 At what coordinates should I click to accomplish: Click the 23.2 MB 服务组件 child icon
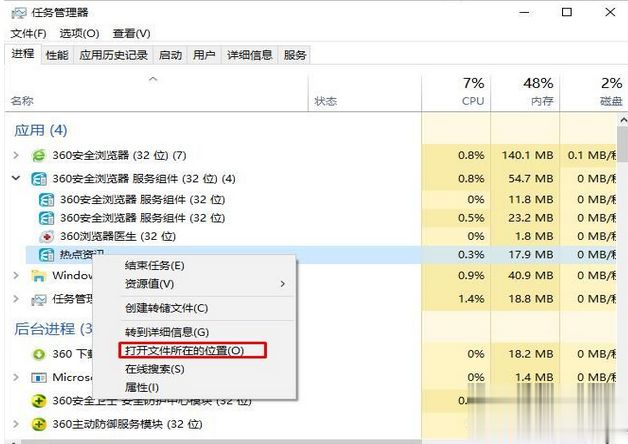(46, 218)
